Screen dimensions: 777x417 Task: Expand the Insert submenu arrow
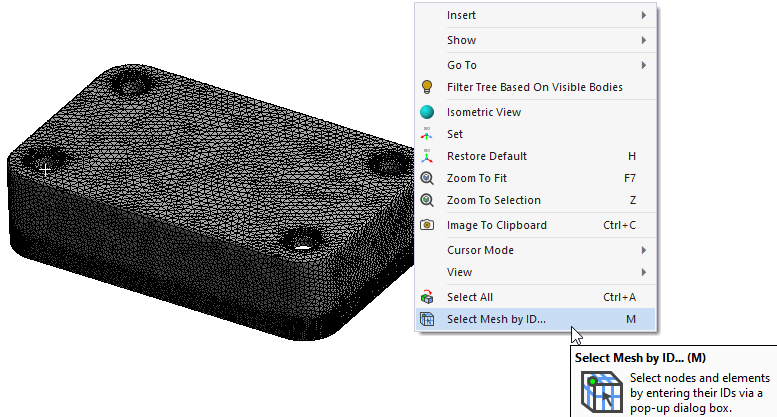tap(644, 15)
